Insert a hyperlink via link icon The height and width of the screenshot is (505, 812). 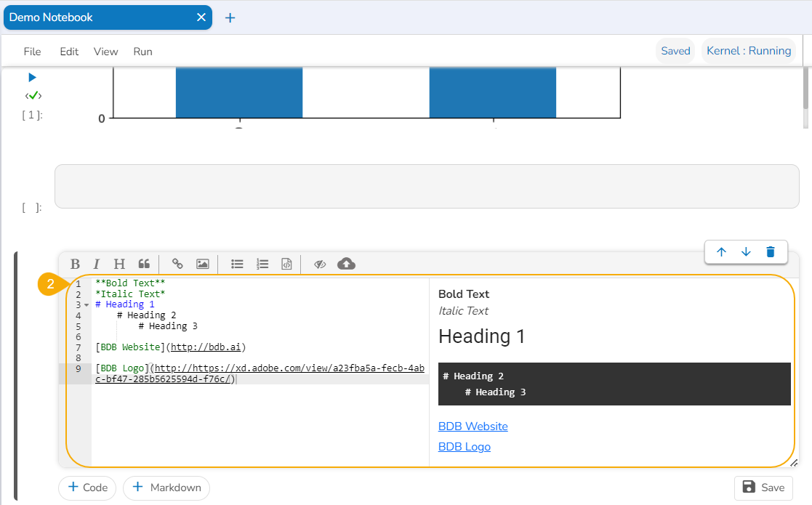pyautogui.click(x=177, y=264)
